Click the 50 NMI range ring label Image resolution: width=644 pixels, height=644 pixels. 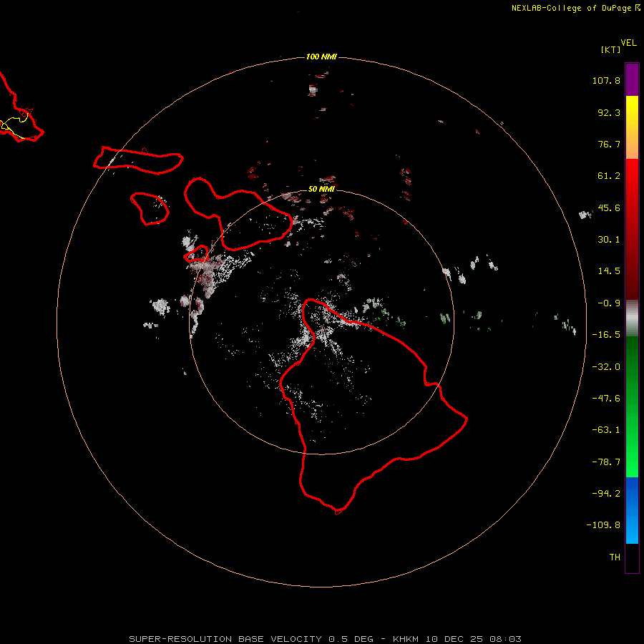coord(321,189)
